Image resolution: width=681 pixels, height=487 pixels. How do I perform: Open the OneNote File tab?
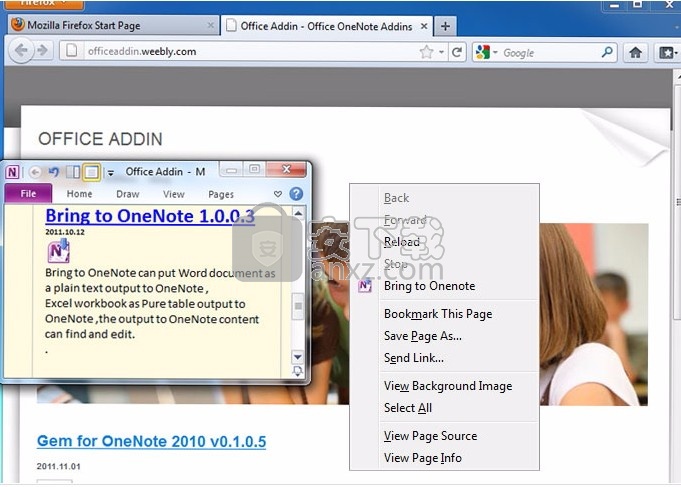(x=28, y=193)
